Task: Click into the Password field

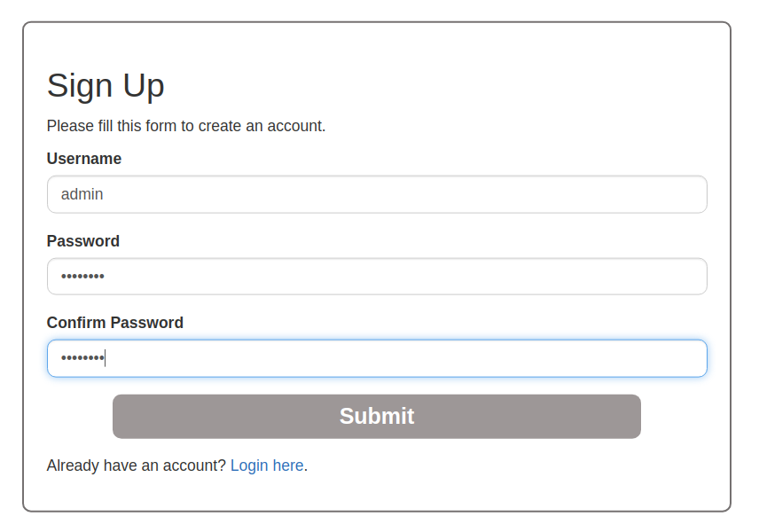Action: tap(377, 277)
